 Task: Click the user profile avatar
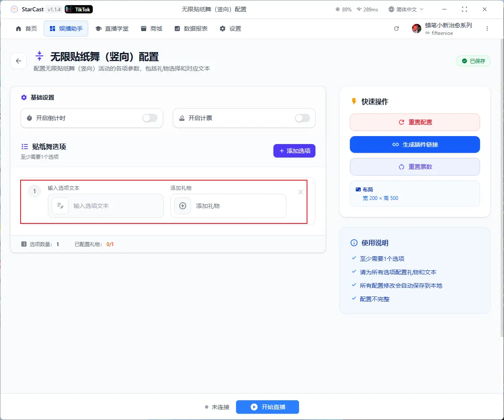click(x=416, y=29)
